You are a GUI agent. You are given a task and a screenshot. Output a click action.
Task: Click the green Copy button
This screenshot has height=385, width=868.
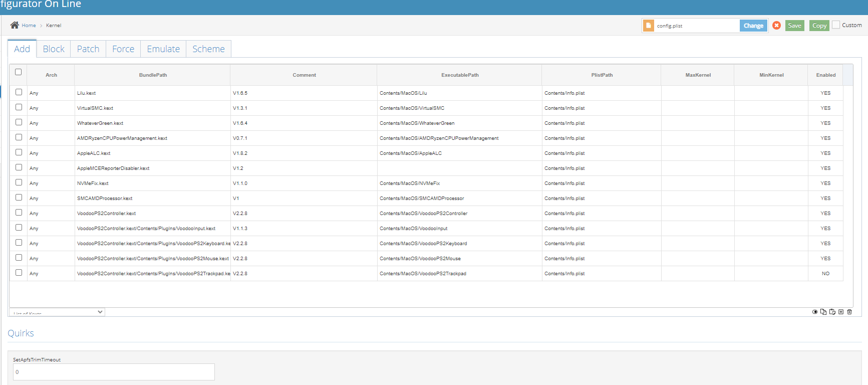tap(819, 26)
